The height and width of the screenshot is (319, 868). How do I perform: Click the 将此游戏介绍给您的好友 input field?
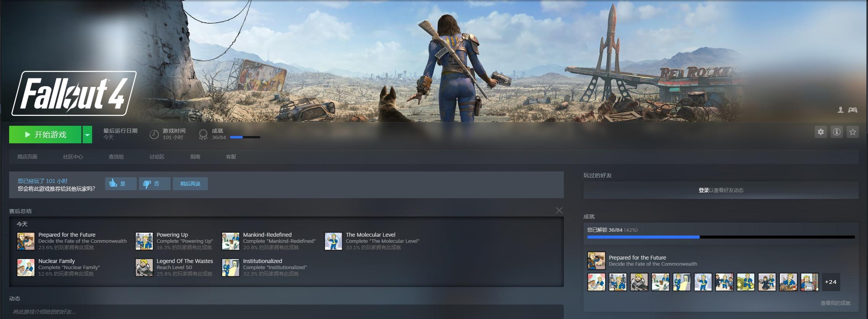(286, 312)
